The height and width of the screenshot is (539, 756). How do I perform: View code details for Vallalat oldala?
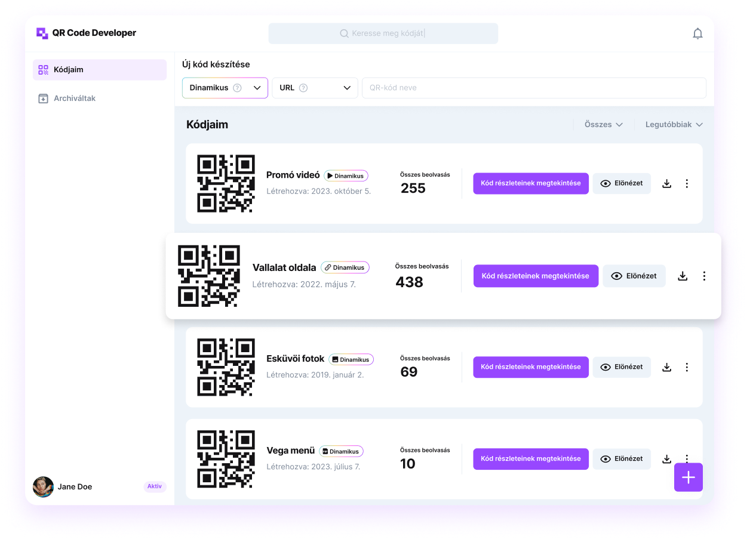[536, 276]
